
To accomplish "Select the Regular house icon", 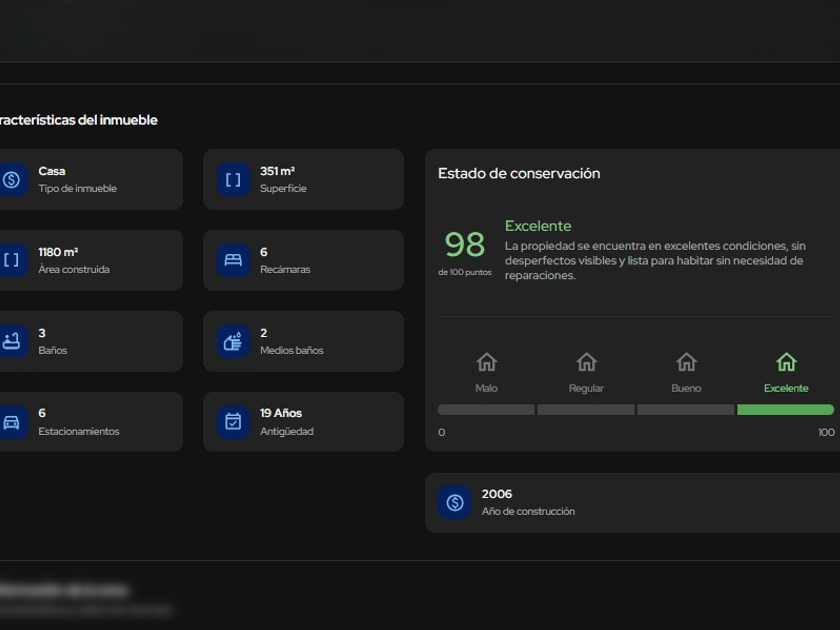I will [586, 362].
